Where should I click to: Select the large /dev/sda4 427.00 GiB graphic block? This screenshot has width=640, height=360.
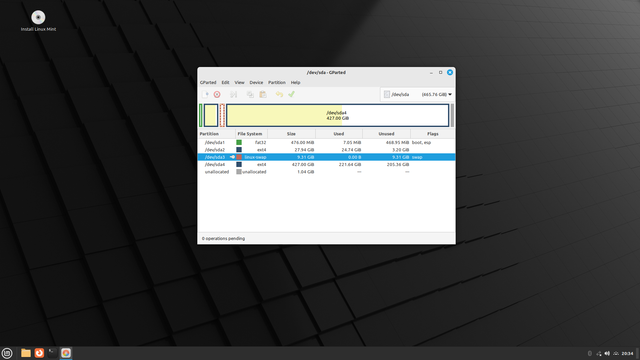point(338,116)
